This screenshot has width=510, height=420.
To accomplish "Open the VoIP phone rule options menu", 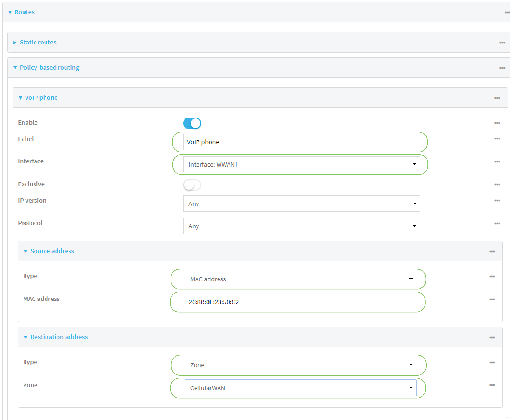I will click(497, 98).
